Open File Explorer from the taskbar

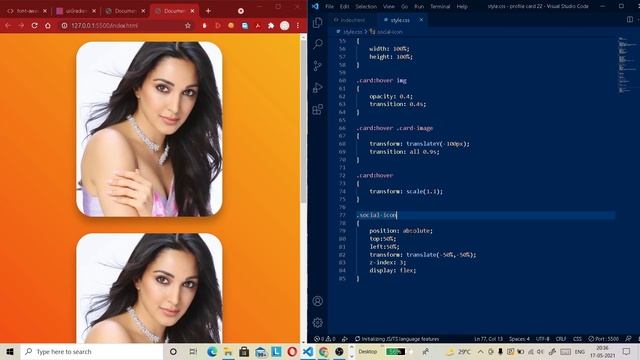click(x=228, y=351)
